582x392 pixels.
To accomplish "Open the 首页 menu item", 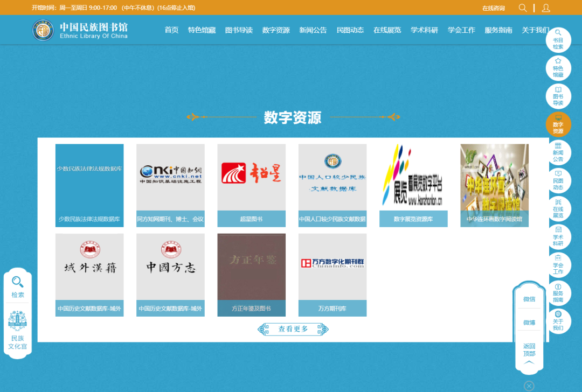I will (171, 30).
